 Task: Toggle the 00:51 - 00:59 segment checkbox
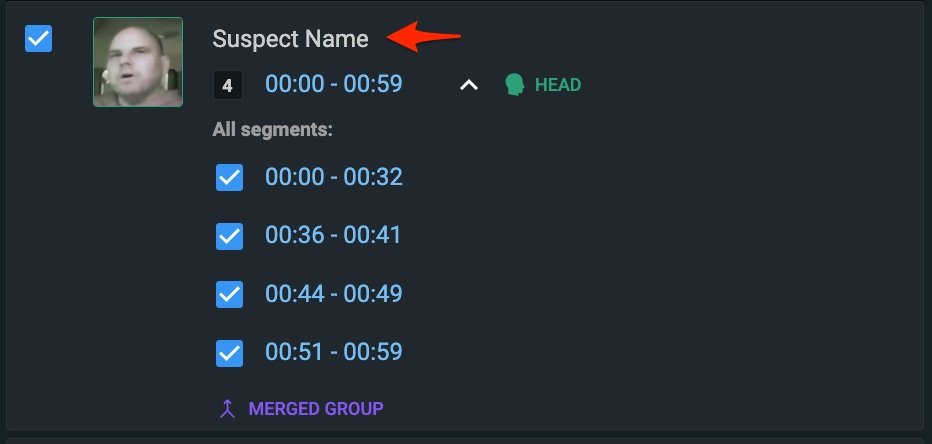click(229, 353)
